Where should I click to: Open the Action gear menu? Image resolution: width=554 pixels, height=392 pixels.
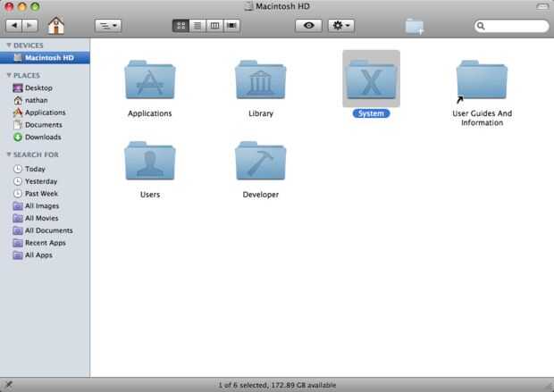click(x=341, y=25)
